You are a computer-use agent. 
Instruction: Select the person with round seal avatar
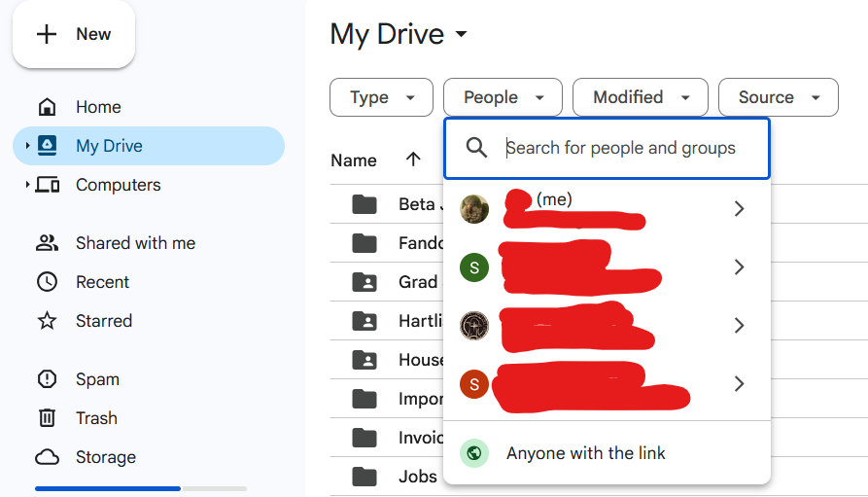[608, 325]
